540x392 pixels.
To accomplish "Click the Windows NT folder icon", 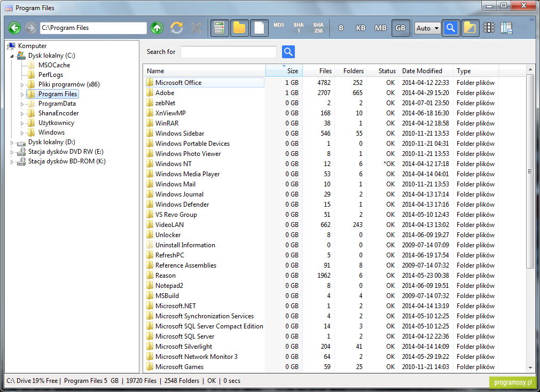I will [x=150, y=163].
